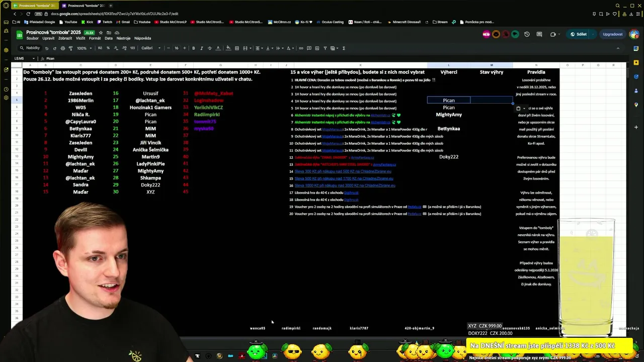
Task: Open the text color picker
Action: pos(218,48)
